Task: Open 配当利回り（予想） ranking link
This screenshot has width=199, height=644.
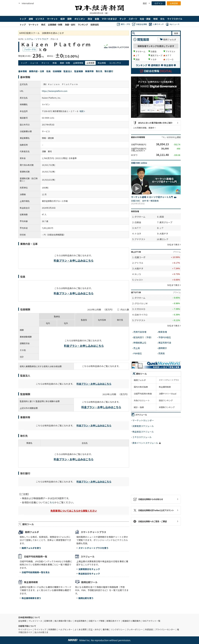Action: tap(142, 337)
